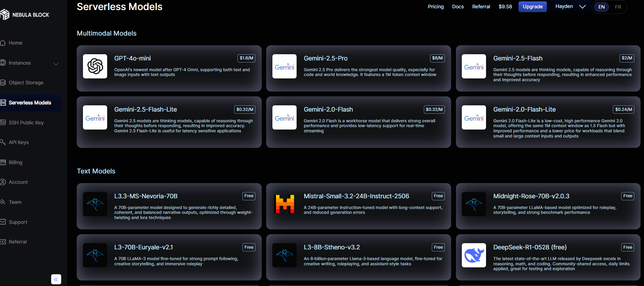The image size is (644, 286).
Task: Click the Support envelope icon
Action: click(x=3, y=222)
